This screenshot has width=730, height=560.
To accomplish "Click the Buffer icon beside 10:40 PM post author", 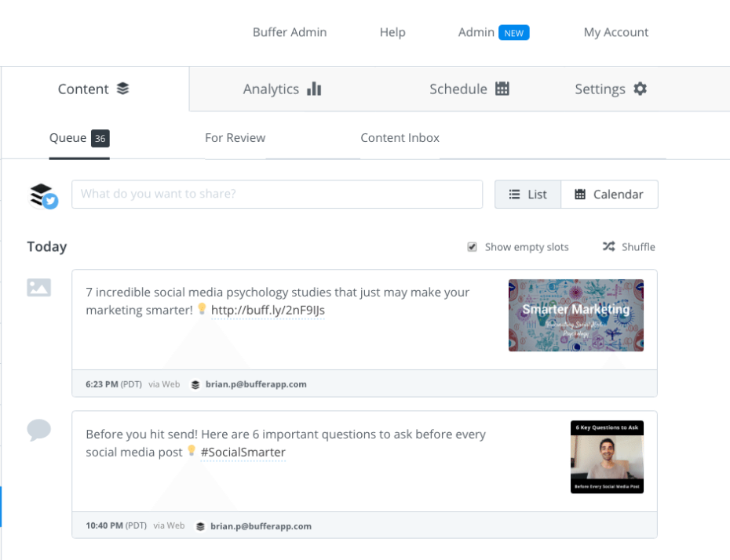I will pyautogui.click(x=200, y=526).
